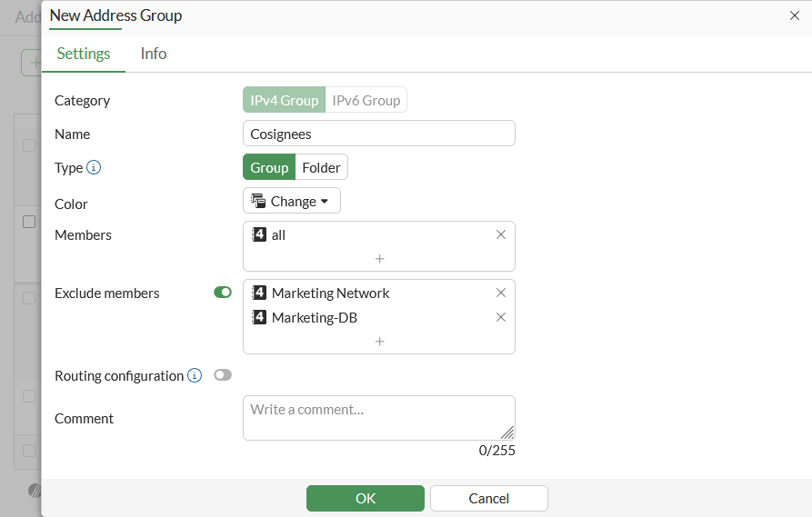Select the Group type option
Screen dimensions: 812x517
(x=269, y=167)
